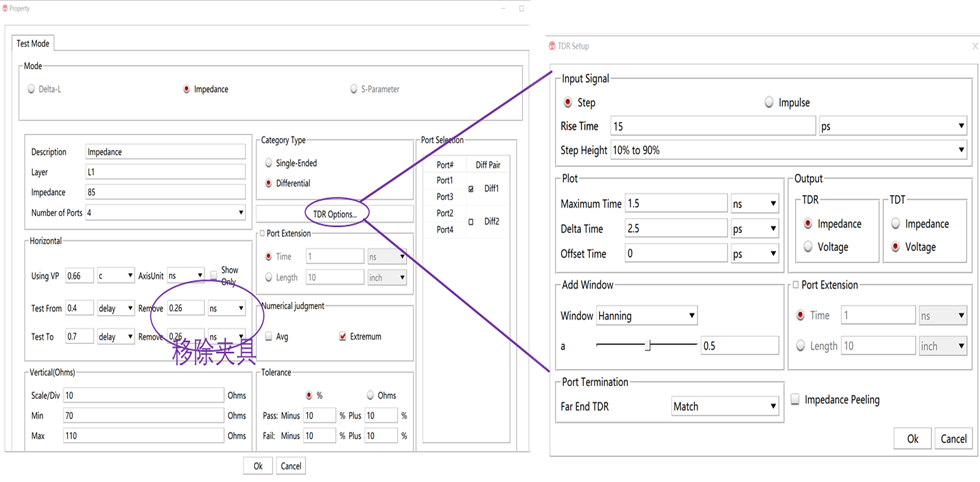The height and width of the screenshot is (482, 980).
Task: Open TDR Options button
Action: (335, 214)
